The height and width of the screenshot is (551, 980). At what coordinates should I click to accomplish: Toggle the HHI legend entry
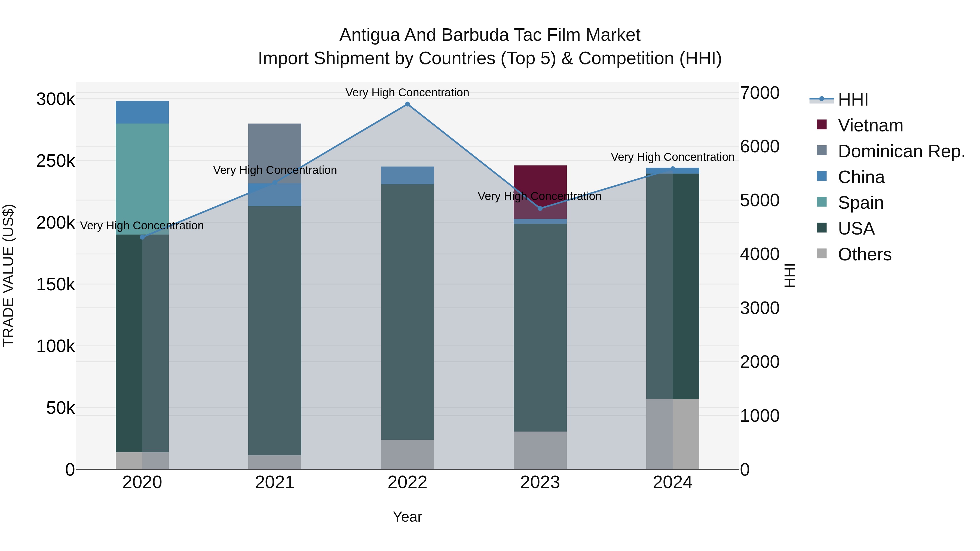(x=839, y=100)
